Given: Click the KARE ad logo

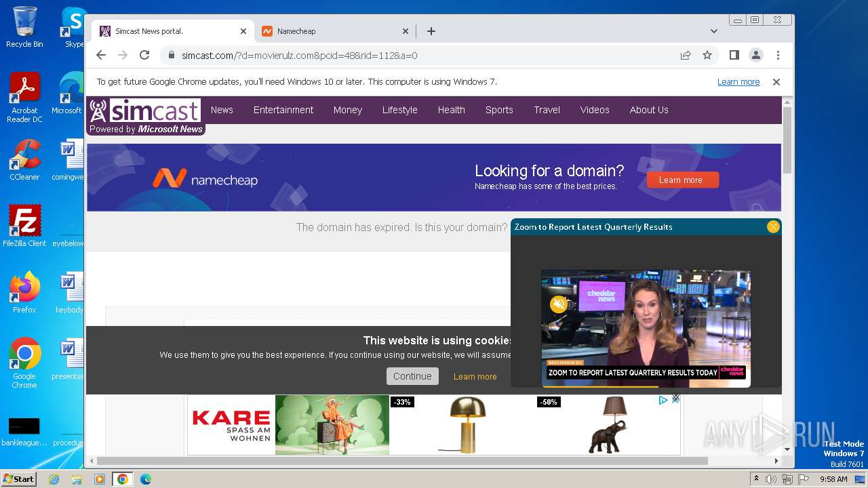Looking at the screenshot, I should click(x=231, y=425).
